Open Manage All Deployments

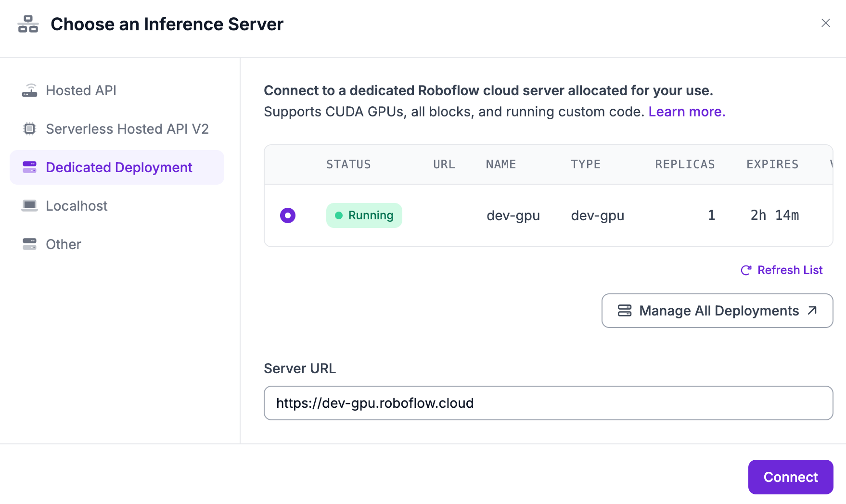point(717,311)
